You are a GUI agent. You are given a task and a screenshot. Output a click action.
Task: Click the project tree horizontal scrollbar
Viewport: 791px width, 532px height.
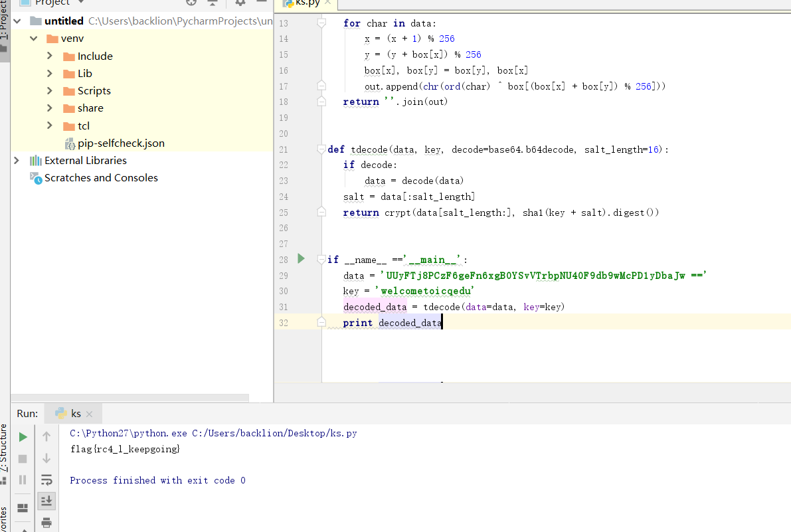tap(130, 398)
